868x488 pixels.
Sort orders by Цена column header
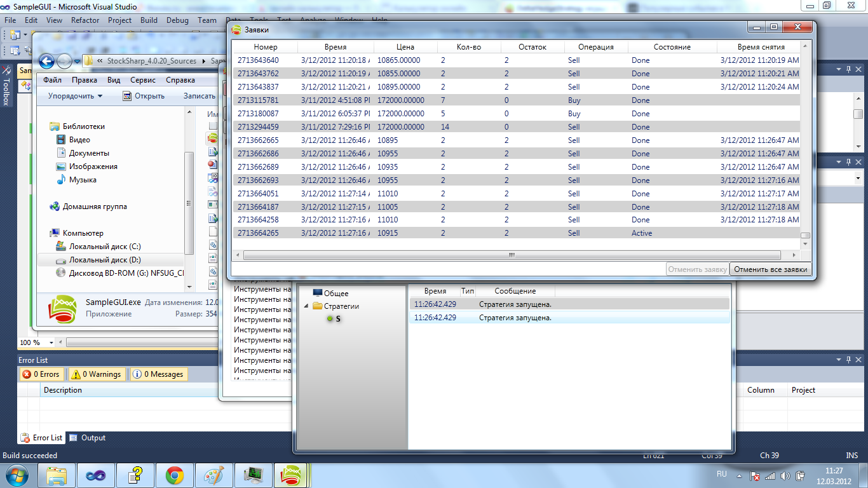click(x=405, y=47)
